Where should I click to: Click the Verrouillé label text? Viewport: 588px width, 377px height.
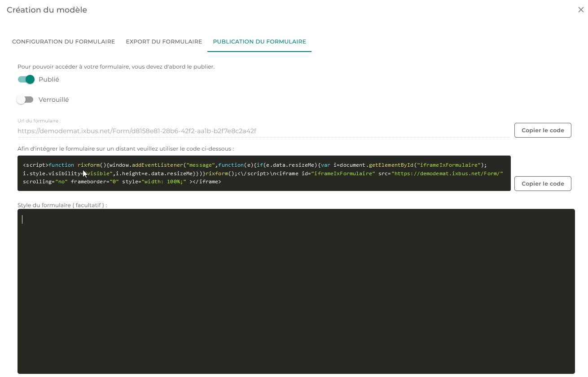point(54,100)
